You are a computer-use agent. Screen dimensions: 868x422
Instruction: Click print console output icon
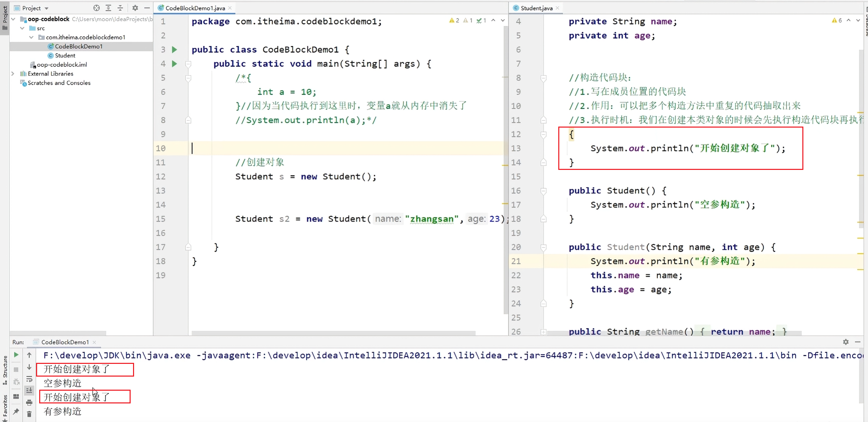[29, 402]
